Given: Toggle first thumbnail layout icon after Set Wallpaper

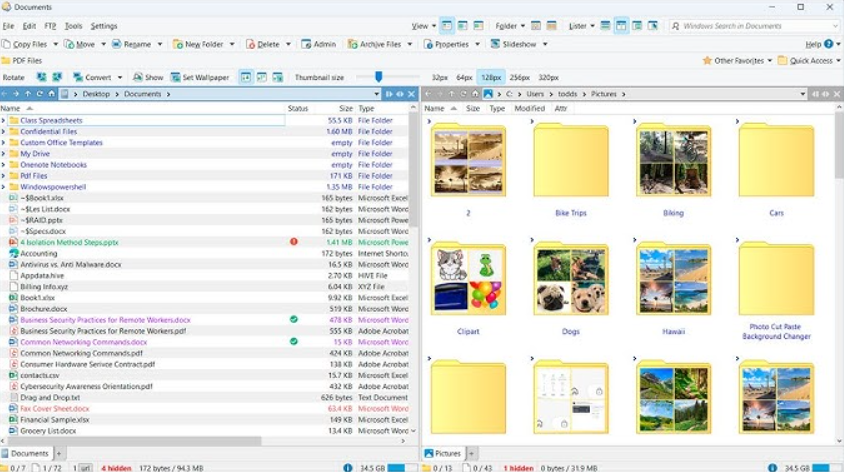Looking at the screenshot, I should pos(245,77).
